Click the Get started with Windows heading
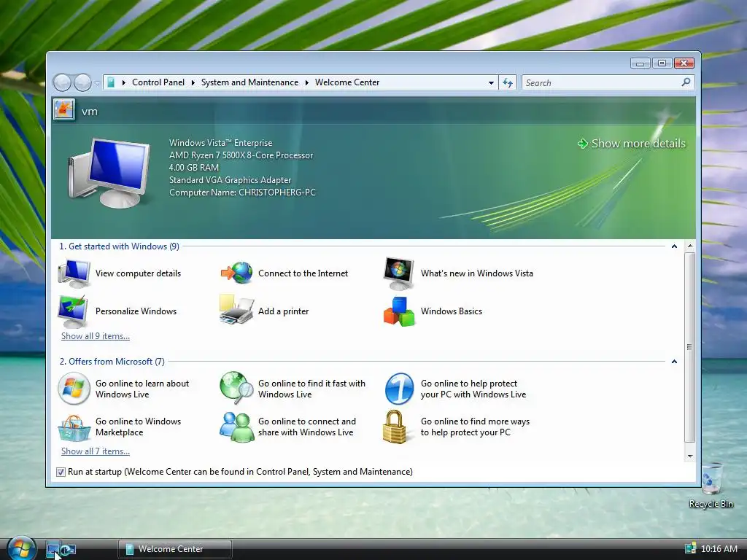747x560 pixels. [119, 246]
